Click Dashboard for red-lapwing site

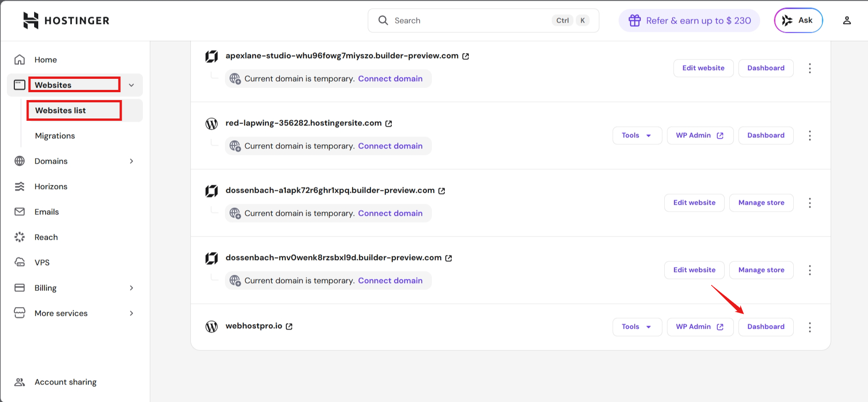pos(766,135)
